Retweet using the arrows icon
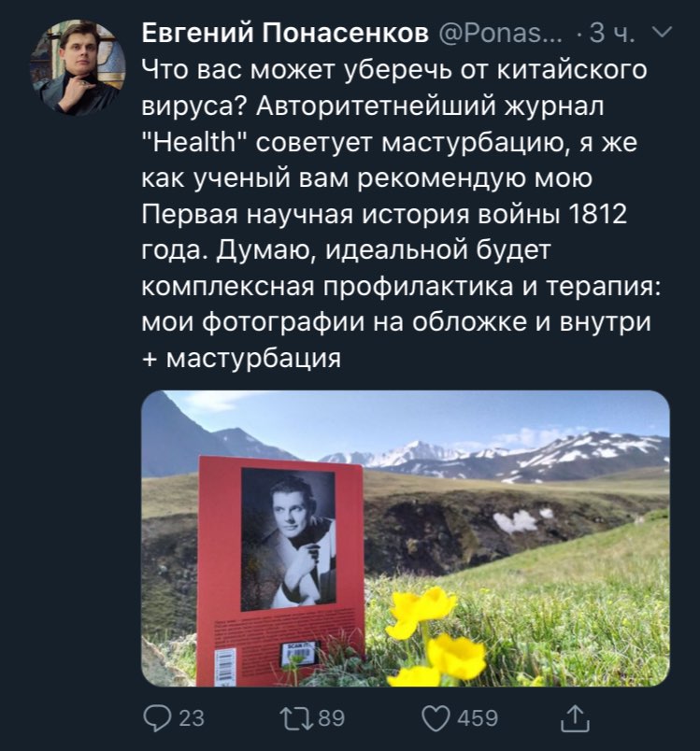This screenshot has width=700, height=751. click(298, 718)
